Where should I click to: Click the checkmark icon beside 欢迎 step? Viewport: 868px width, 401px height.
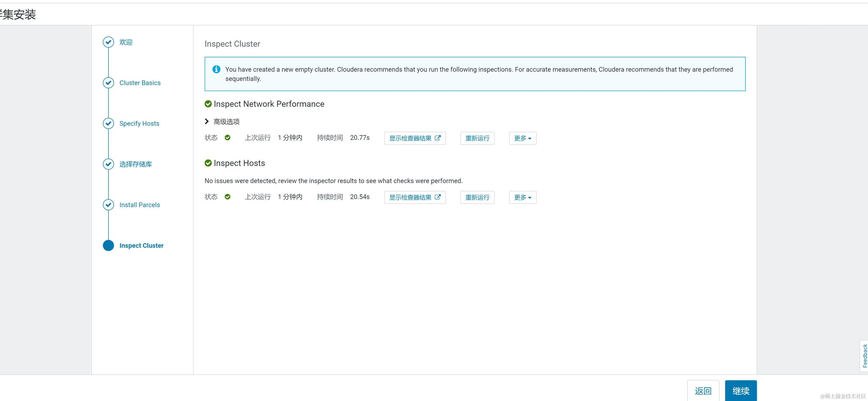[108, 42]
